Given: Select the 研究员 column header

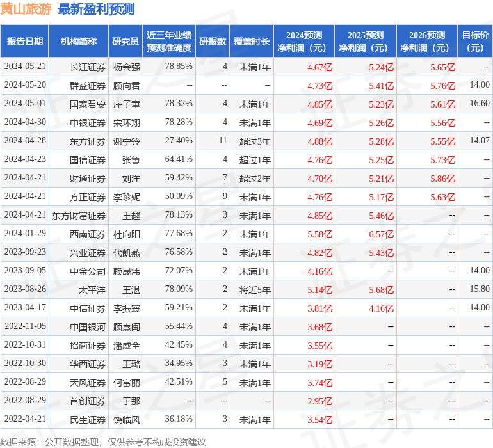Looking at the screenshot, I should click(x=125, y=41).
